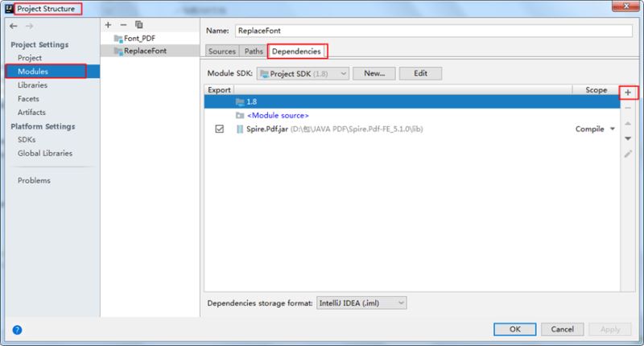Select Modules in the sidebar
Viewport: 644px width, 346px height.
pyautogui.click(x=52, y=71)
